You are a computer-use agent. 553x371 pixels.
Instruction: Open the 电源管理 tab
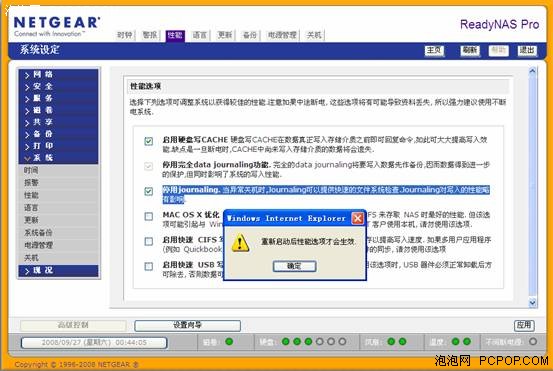click(x=282, y=35)
